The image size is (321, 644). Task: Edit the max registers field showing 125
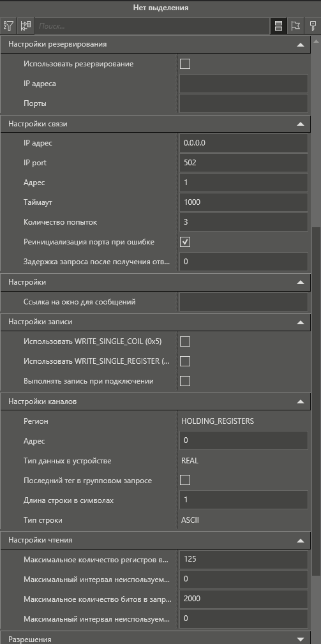(x=244, y=559)
